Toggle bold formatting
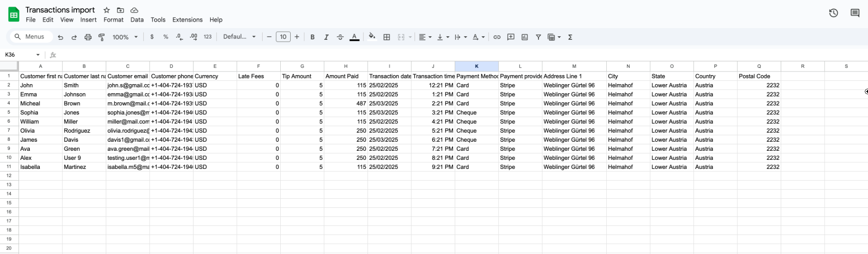 coord(312,37)
